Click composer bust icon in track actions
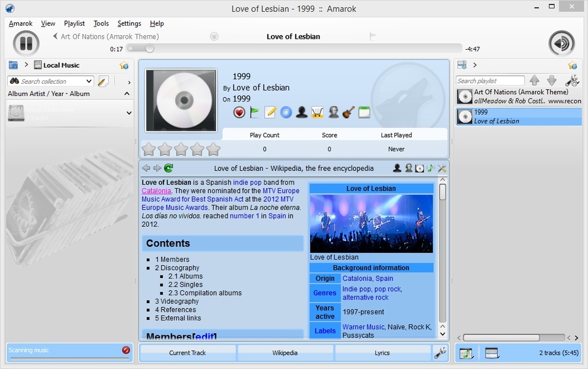This screenshot has width=588, height=369. (x=333, y=112)
